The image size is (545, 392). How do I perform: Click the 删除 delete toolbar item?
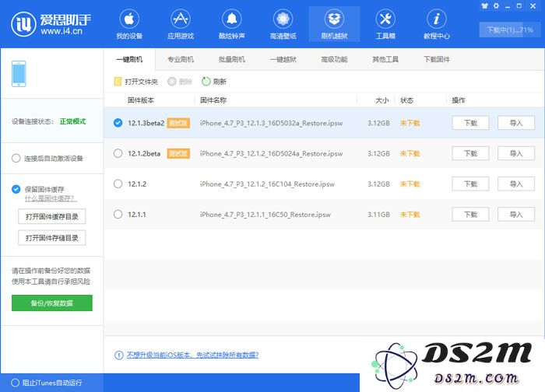[180, 82]
